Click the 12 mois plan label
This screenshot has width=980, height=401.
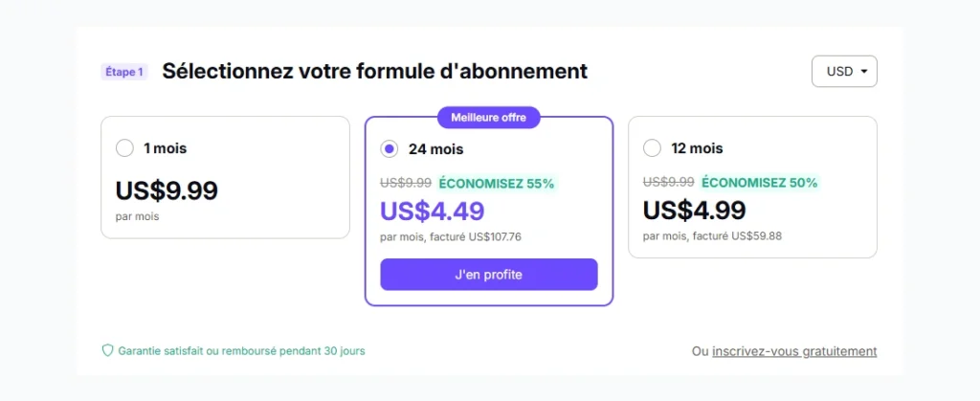[x=697, y=148]
